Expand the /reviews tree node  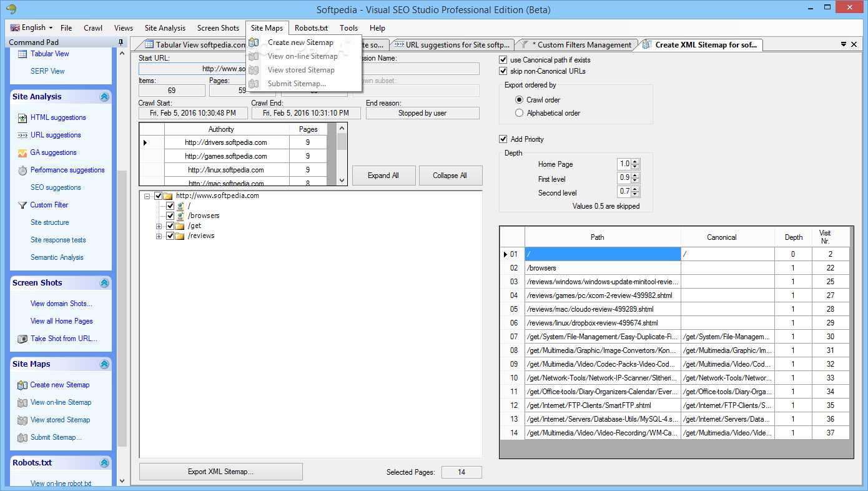159,236
